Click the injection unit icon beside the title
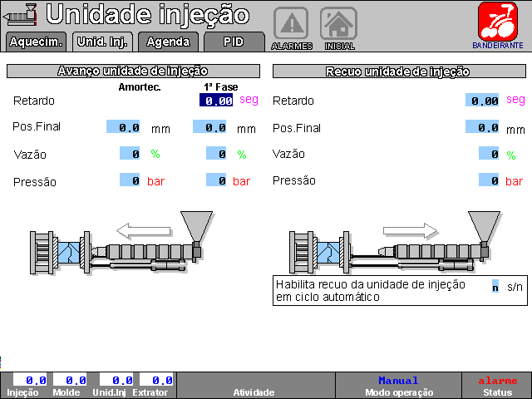 click(x=22, y=16)
